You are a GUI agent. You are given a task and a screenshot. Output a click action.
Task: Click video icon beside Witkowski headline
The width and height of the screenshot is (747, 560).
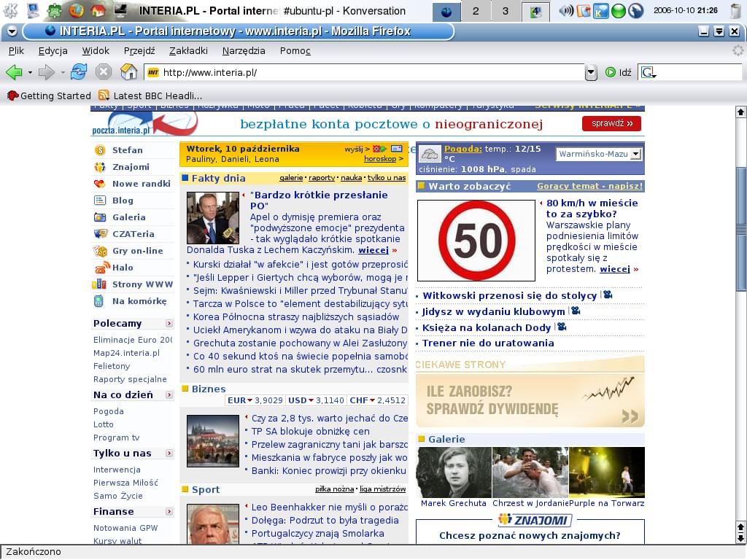coord(608,295)
